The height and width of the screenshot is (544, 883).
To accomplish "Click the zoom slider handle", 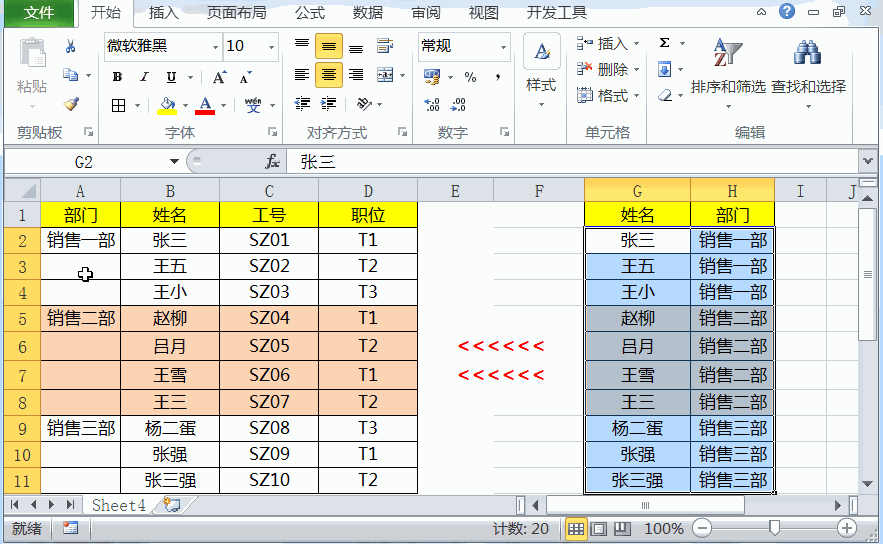I will [x=775, y=528].
